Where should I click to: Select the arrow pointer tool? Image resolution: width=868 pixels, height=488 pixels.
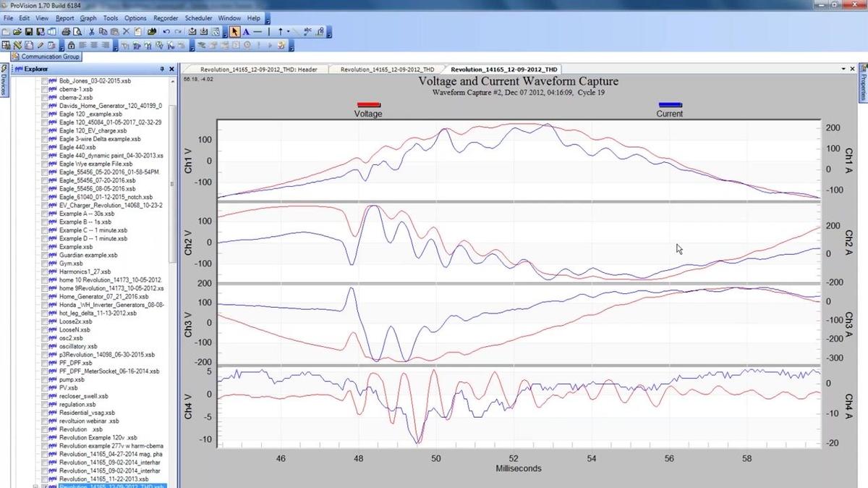point(235,32)
